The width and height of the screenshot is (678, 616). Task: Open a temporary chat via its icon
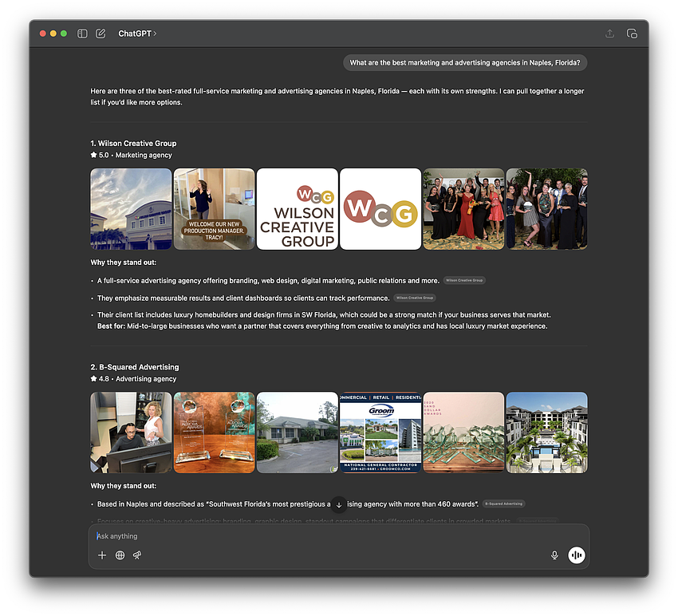pos(632,34)
